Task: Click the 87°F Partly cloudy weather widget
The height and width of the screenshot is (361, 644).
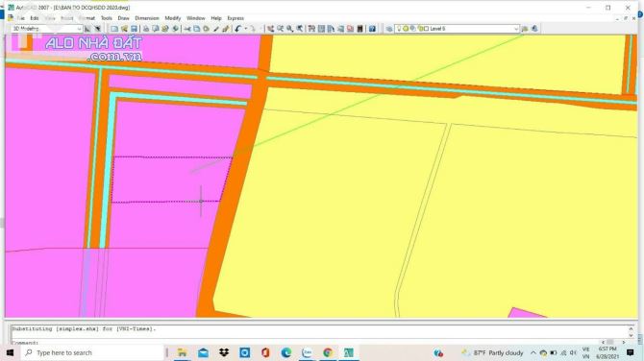Action: tap(492, 352)
